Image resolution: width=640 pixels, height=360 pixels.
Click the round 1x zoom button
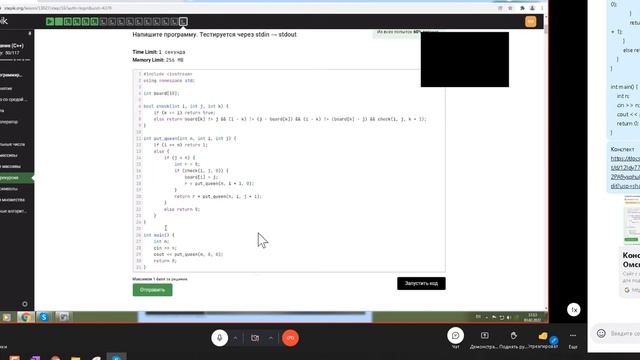coord(574,310)
